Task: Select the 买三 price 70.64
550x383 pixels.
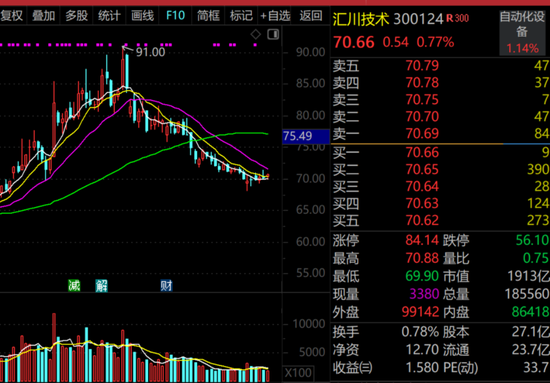Action: [422, 187]
